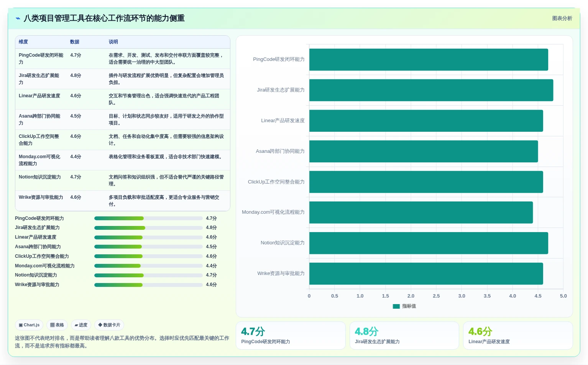Click the dashboard title 八类项目管理工具
This screenshot has height=365, width=588.
[x=104, y=18]
